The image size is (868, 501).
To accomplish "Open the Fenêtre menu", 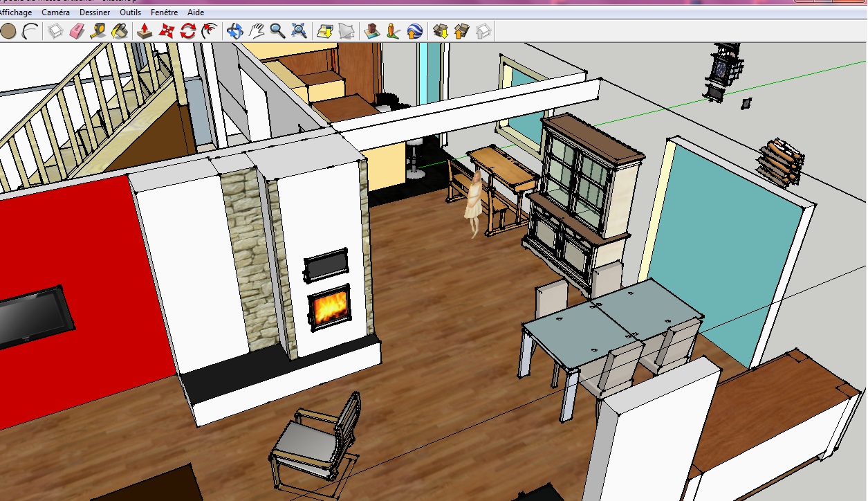I will pyautogui.click(x=164, y=12).
